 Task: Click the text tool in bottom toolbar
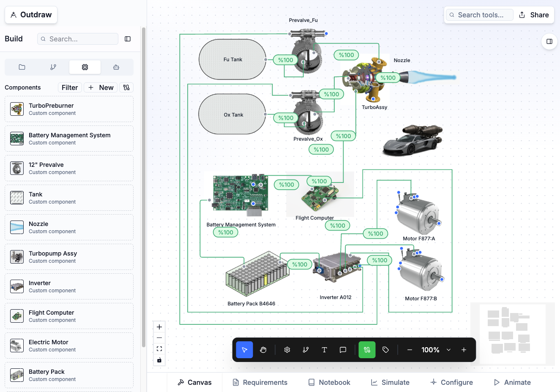pos(324,350)
